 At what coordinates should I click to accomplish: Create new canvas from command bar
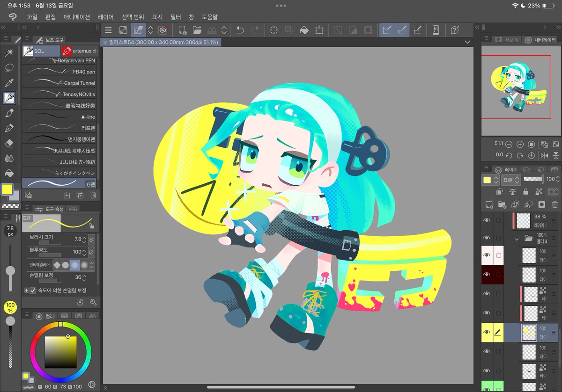[183, 30]
